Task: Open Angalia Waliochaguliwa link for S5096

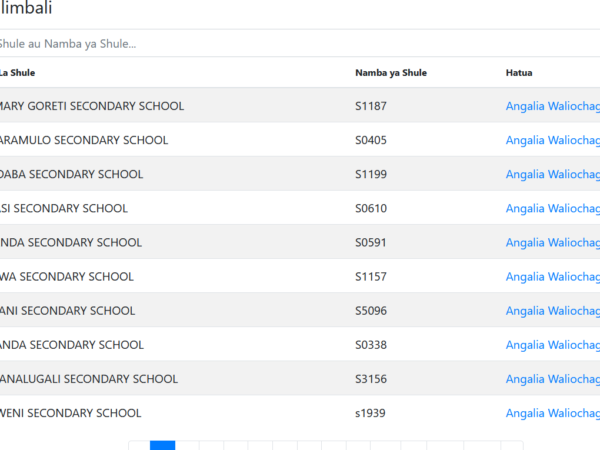Action: pos(553,310)
